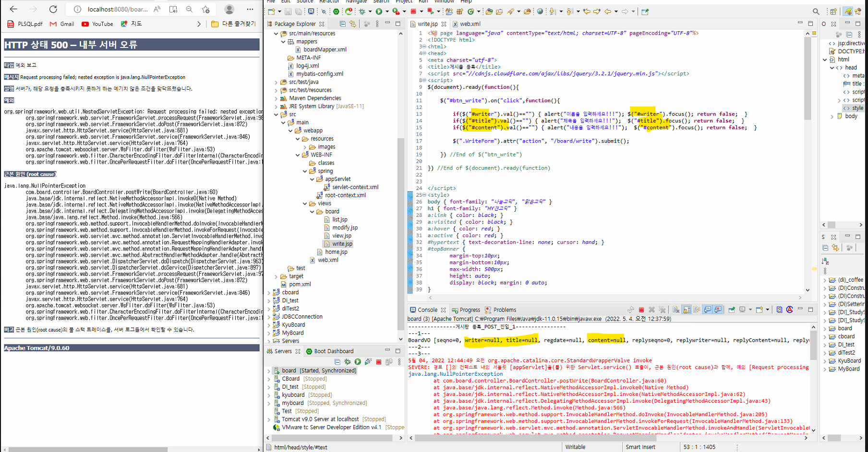The image size is (868, 452).
Task: Open the Debug button dropdown arrow
Action: click(370, 12)
